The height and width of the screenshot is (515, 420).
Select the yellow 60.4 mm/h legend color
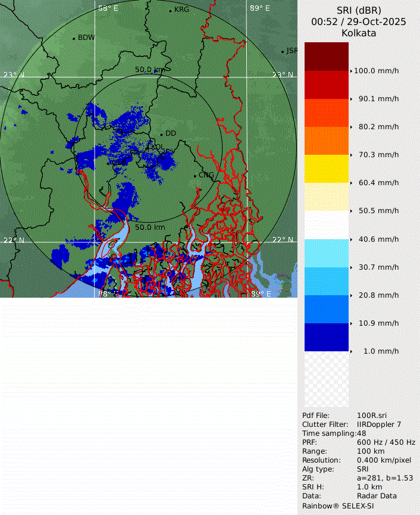[x=326, y=169]
